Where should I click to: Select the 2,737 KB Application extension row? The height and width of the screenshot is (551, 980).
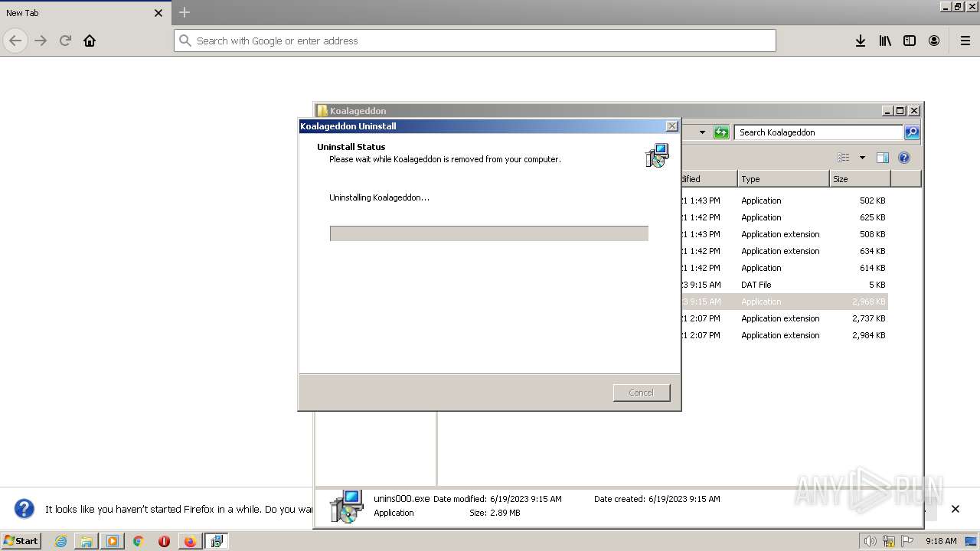coord(784,318)
